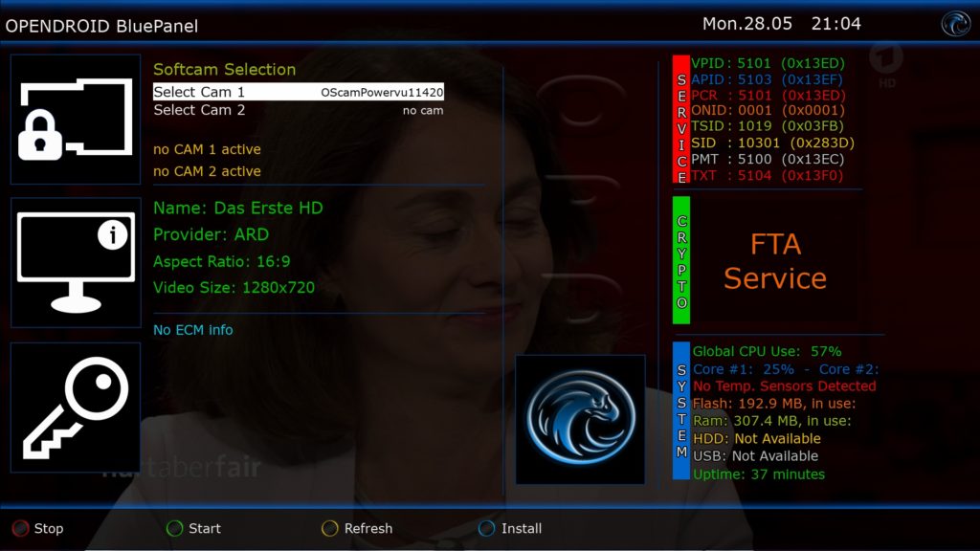This screenshot has height=551, width=980.
Task: Click 'Global CPU Use: 57%' text
Action: pos(767,352)
